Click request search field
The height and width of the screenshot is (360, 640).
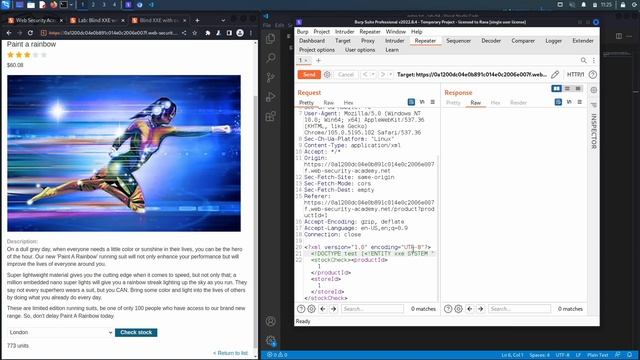tap(372, 309)
